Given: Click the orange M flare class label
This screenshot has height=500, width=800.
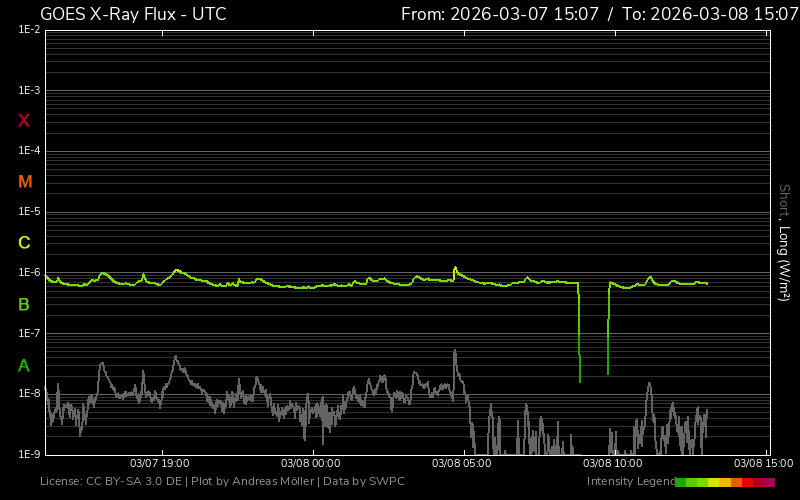Looking at the screenshot, I should (25, 182).
